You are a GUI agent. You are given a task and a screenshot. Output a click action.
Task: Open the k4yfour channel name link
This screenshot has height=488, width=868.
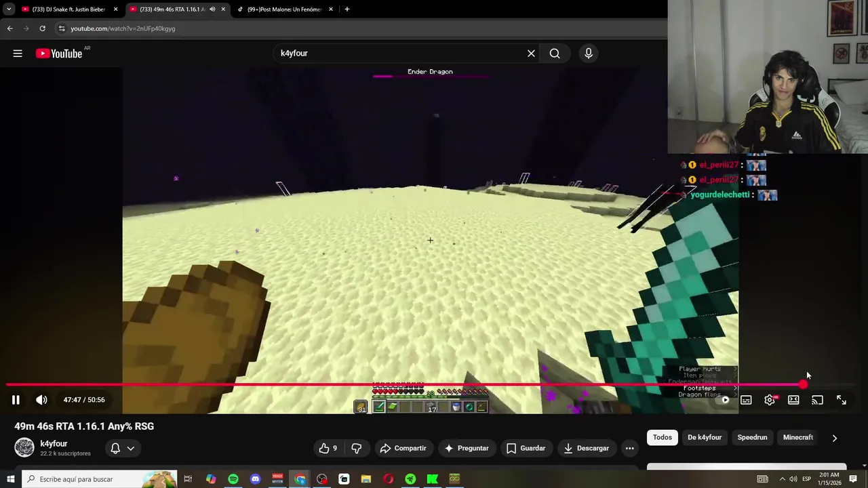[54, 444]
